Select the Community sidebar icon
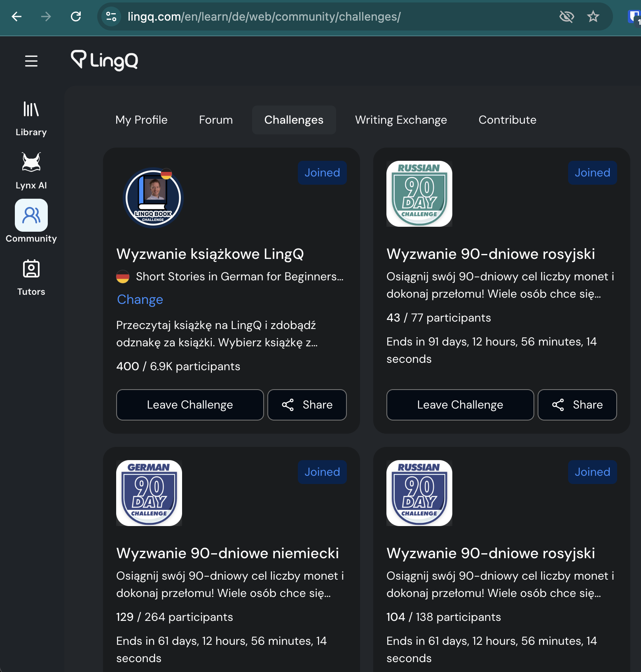 (31, 216)
